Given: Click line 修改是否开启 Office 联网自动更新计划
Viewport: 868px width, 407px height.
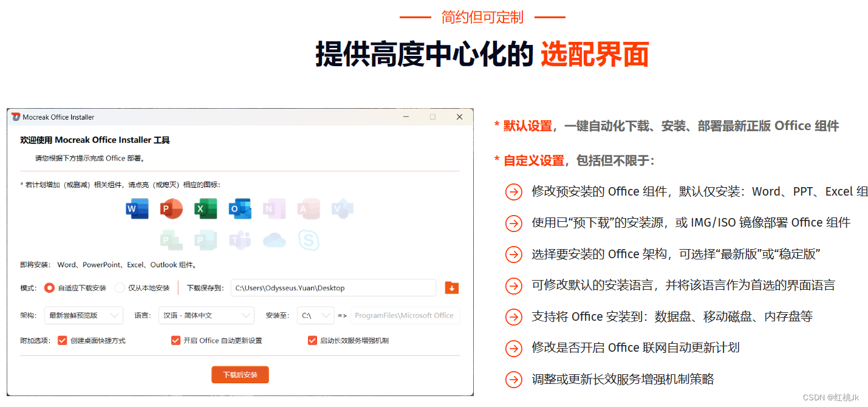Looking at the screenshot, I should click(635, 347).
